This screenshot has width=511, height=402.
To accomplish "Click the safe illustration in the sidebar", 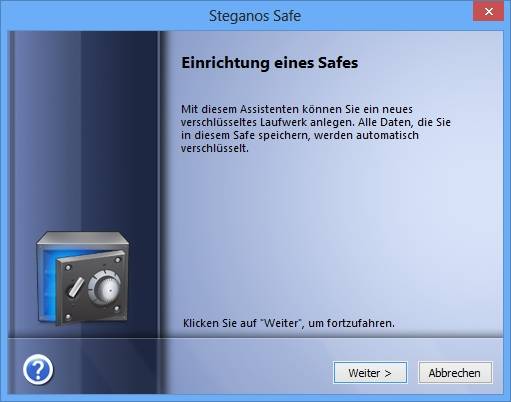I will [82, 278].
